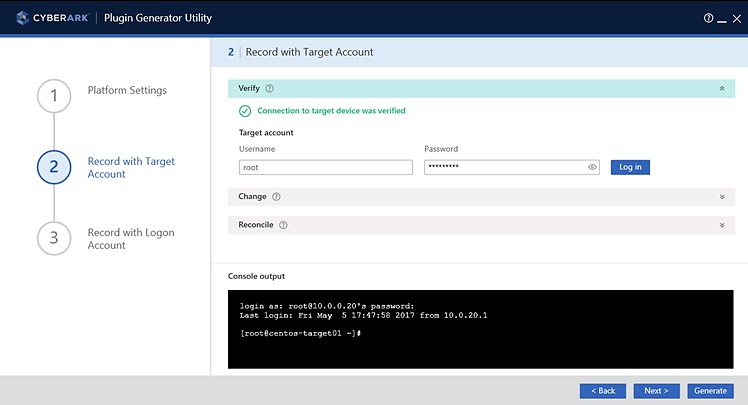Select Record with Logon Account step
This screenshot has width=748, height=405.
pyautogui.click(x=131, y=239)
